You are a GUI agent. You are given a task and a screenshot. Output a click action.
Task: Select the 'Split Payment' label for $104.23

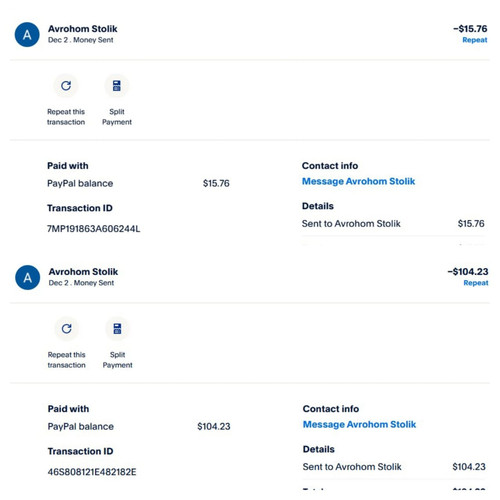point(117,360)
